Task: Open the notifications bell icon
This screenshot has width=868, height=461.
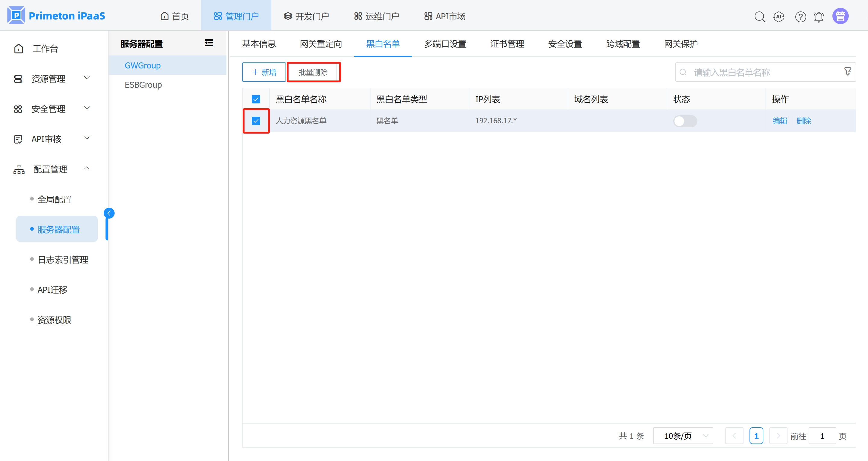Action: [x=819, y=17]
